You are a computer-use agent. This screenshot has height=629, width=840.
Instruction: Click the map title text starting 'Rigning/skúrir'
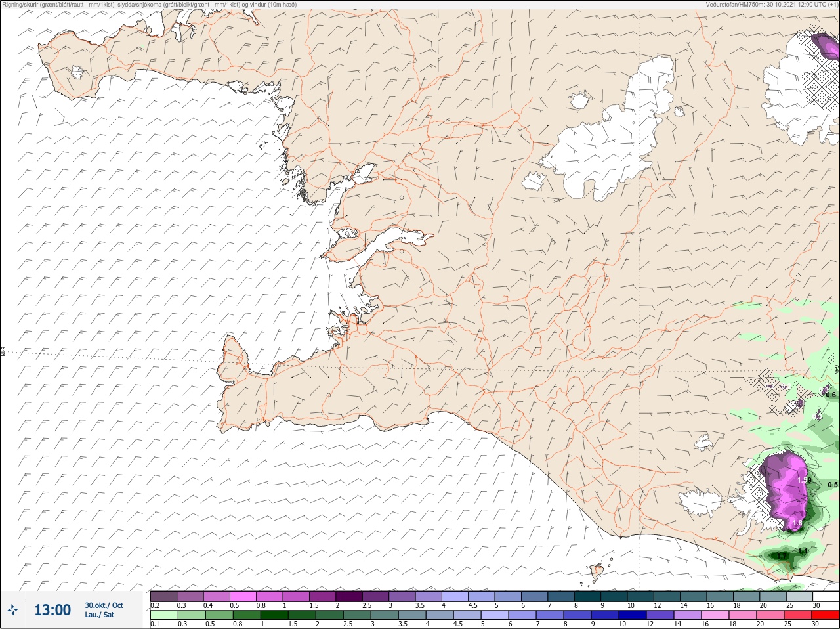pos(150,4)
